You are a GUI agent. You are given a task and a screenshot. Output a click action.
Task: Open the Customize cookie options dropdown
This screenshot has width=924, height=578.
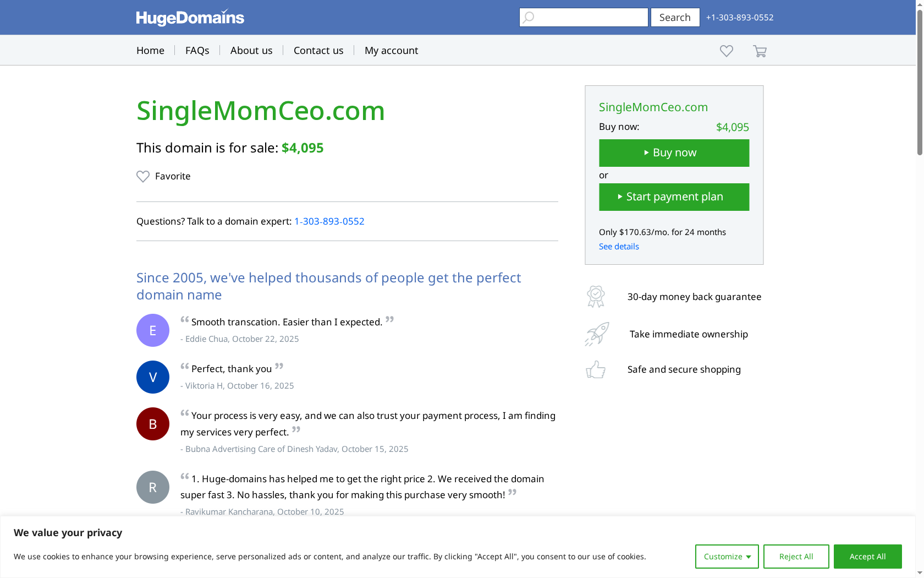[x=727, y=557]
